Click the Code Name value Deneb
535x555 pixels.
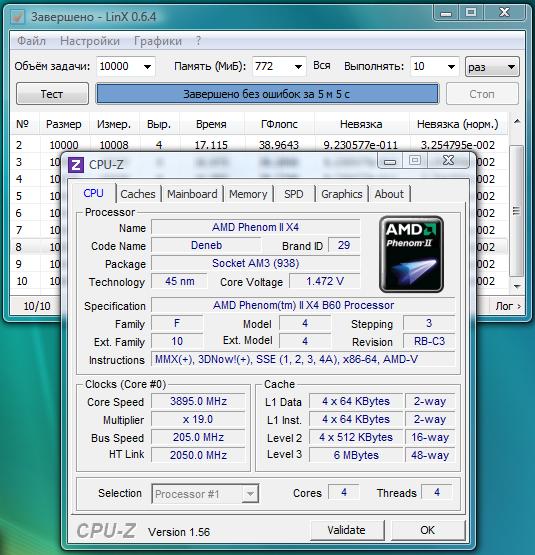(x=206, y=245)
